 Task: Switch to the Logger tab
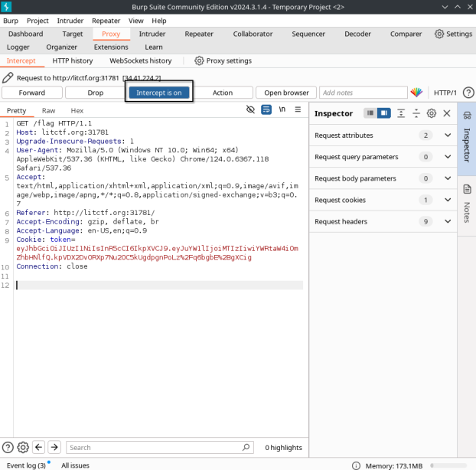pos(18,47)
